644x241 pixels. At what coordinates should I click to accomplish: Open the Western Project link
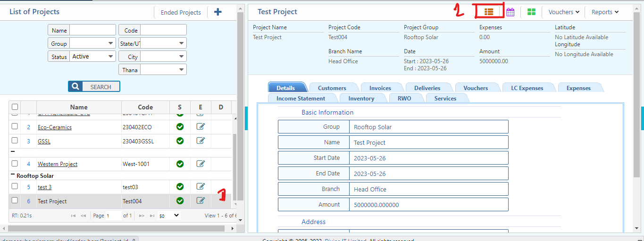pos(58,164)
